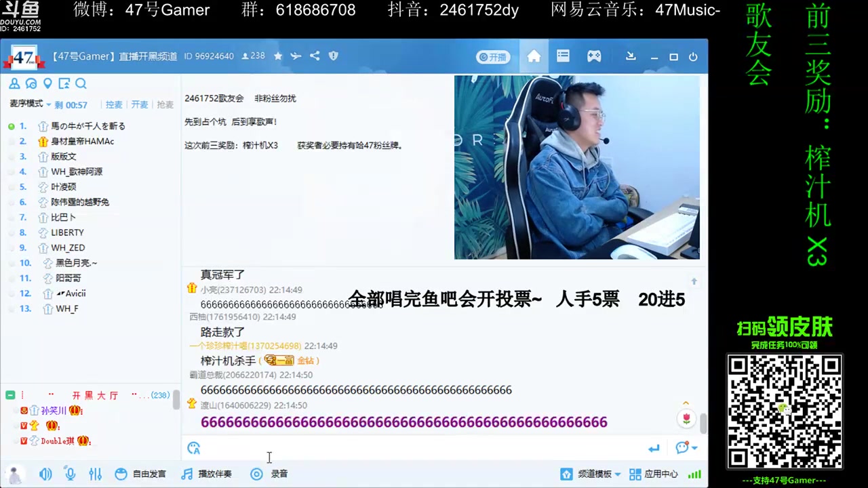This screenshot has width=868, height=488.
Task: Click the font style icon in chat input
Action: pos(194,448)
